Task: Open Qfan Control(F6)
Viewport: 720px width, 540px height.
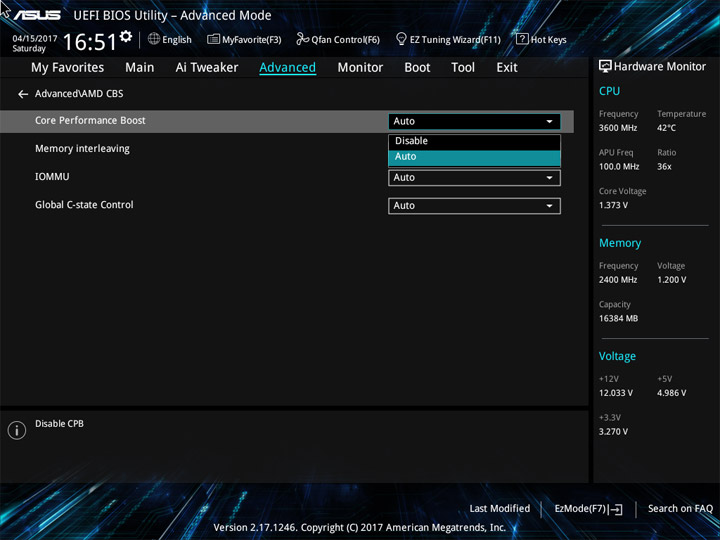Action: [x=338, y=39]
